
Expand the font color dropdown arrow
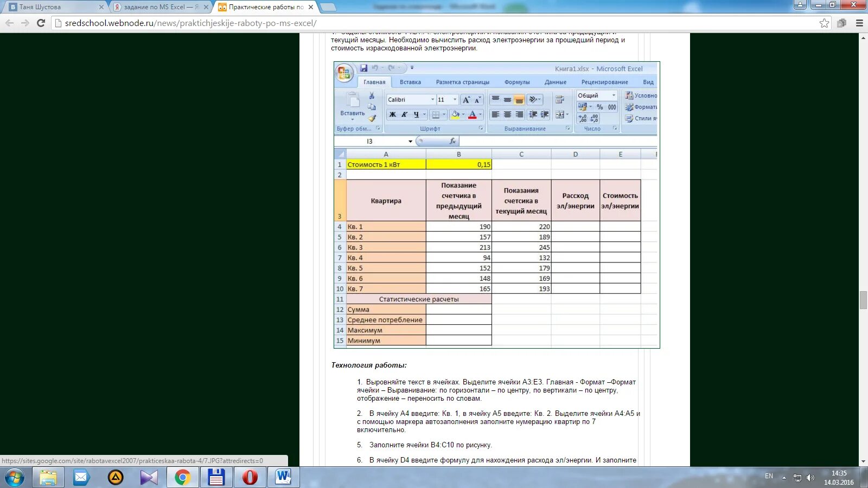(x=480, y=114)
